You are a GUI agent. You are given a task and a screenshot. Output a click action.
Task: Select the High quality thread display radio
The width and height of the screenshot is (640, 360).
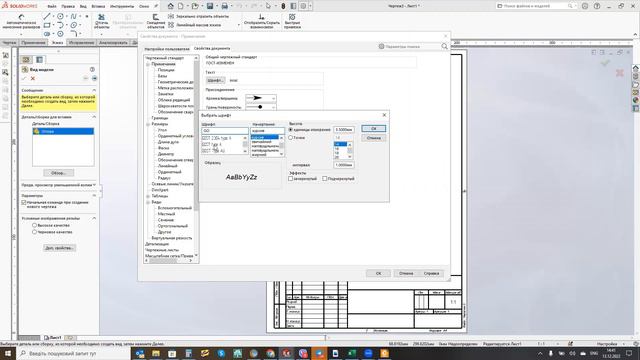(34, 225)
